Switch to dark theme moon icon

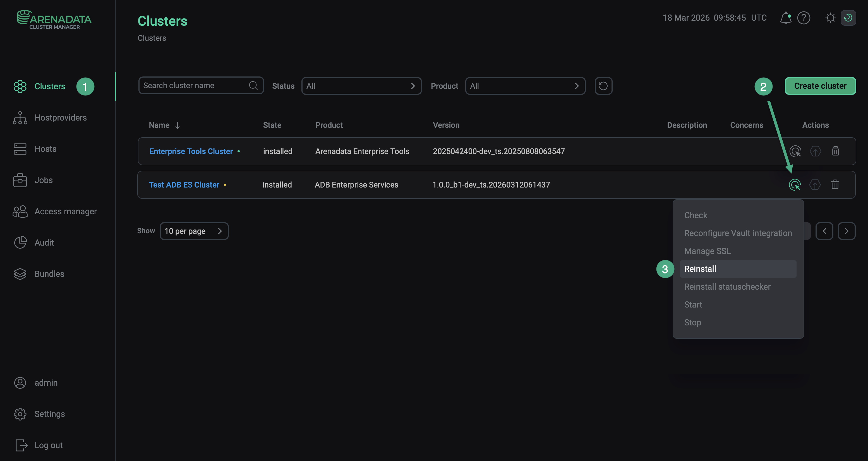click(848, 18)
